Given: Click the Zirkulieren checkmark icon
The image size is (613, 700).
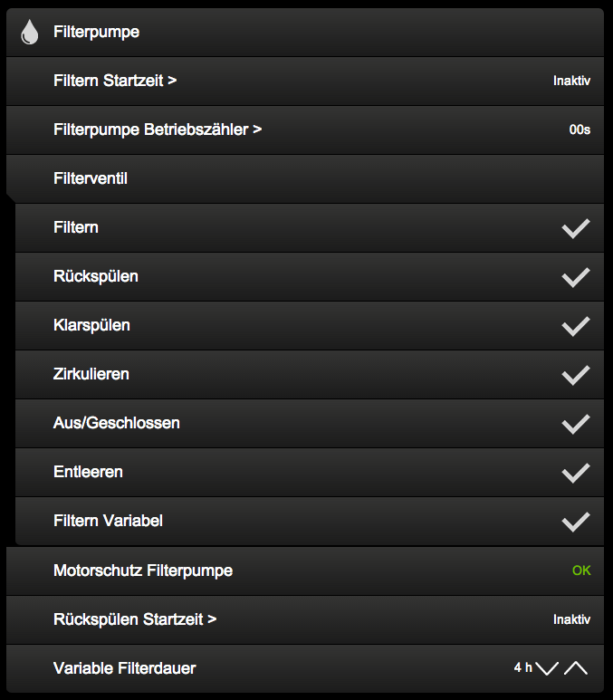Looking at the screenshot, I should [x=575, y=375].
